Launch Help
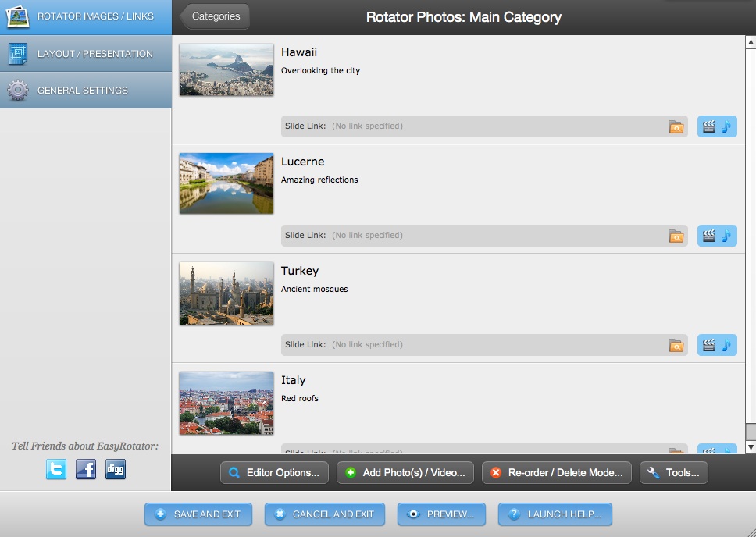756x537 pixels. (x=555, y=514)
